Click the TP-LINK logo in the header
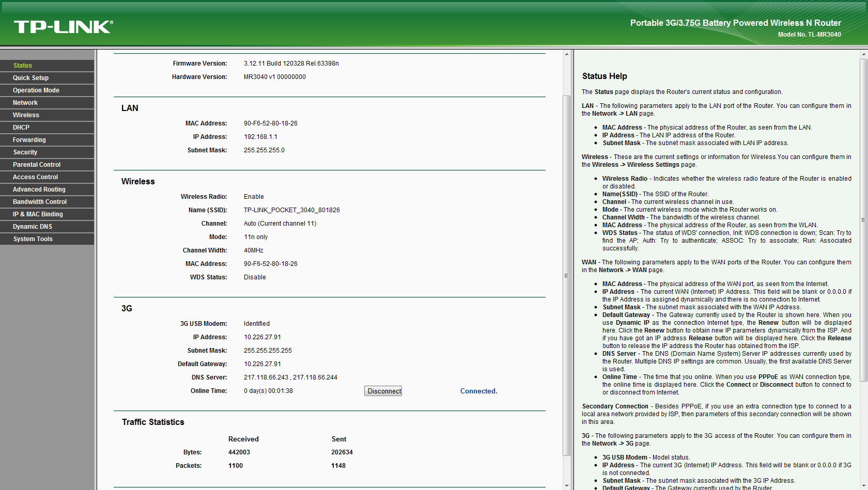The height and width of the screenshot is (490, 868). (x=64, y=27)
